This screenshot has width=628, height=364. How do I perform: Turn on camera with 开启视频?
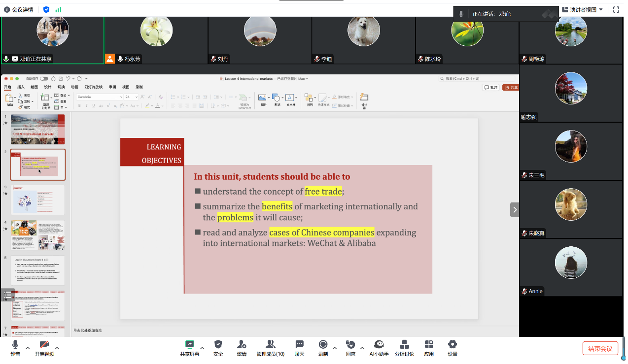pyautogui.click(x=44, y=348)
